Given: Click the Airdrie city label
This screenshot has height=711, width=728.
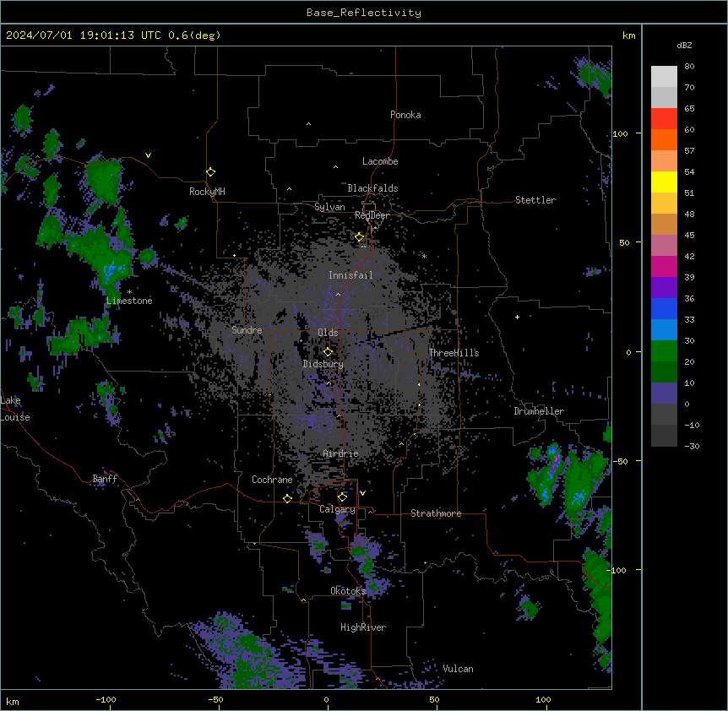Looking at the screenshot, I should coord(340,453).
